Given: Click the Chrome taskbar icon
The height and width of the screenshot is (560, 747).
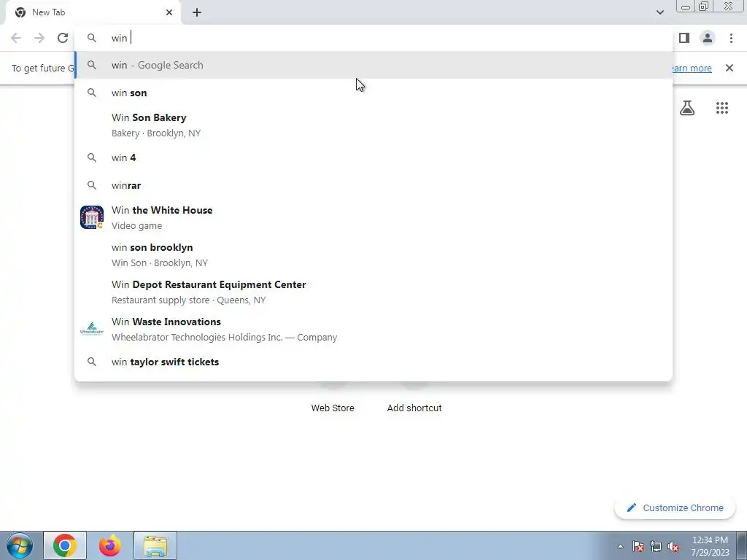Looking at the screenshot, I should [65, 545].
